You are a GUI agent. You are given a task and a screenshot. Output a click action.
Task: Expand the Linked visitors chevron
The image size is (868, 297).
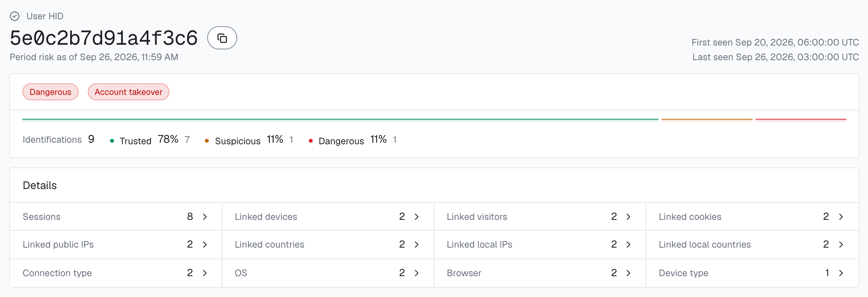click(x=628, y=217)
